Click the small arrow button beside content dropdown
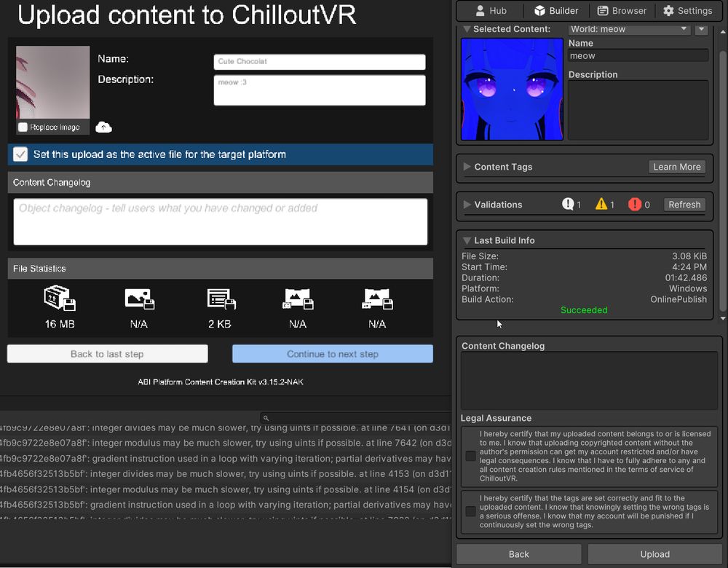Viewport: 728px width, 568px height. point(701,29)
